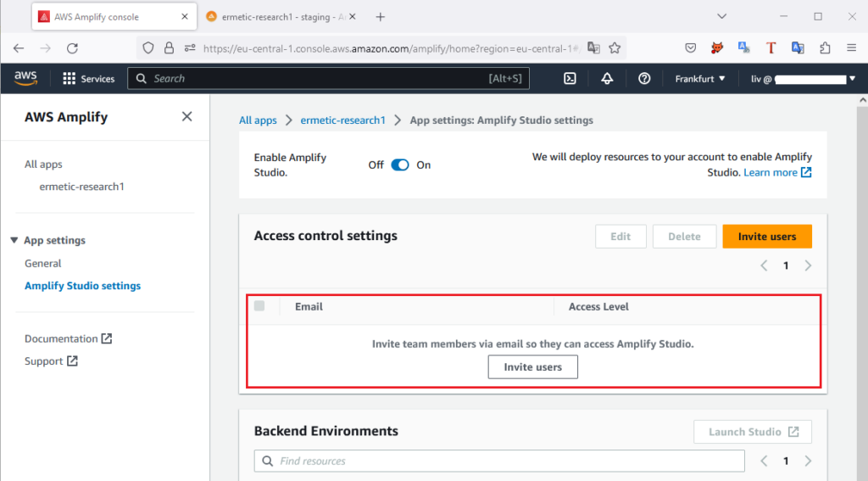The width and height of the screenshot is (868, 481).
Task: Click the browser back arrow
Action: coord(19,48)
